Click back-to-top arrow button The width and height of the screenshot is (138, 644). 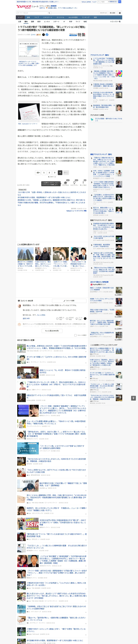click(133, 398)
